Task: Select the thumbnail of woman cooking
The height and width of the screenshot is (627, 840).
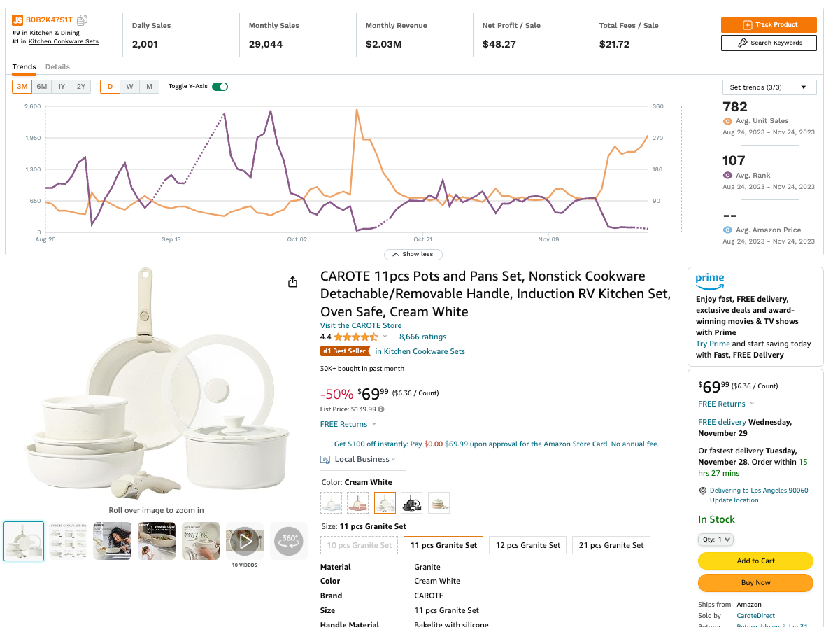Action: pyautogui.click(x=112, y=541)
